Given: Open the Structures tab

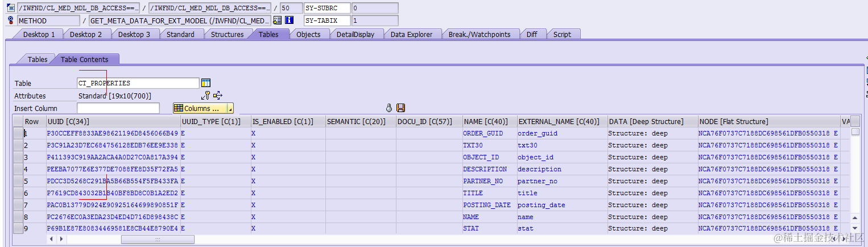Looking at the screenshot, I should pos(227,34).
